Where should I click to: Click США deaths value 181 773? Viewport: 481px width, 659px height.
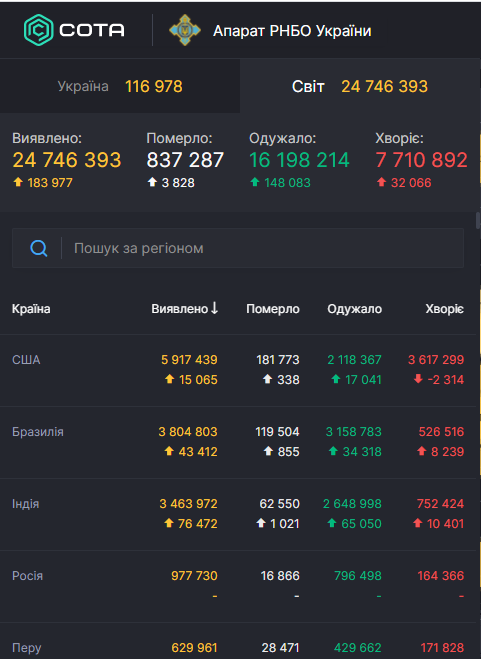pyautogui.click(x=278, y=360)
